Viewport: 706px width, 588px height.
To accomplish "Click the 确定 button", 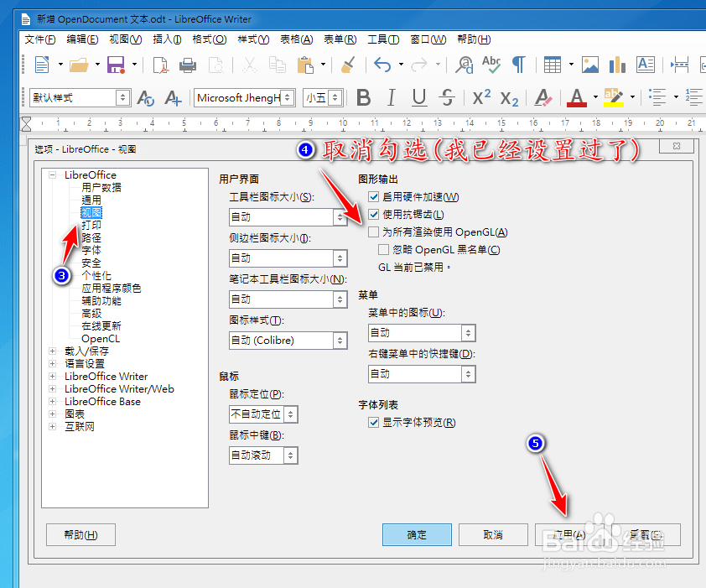I will point(417,535).
